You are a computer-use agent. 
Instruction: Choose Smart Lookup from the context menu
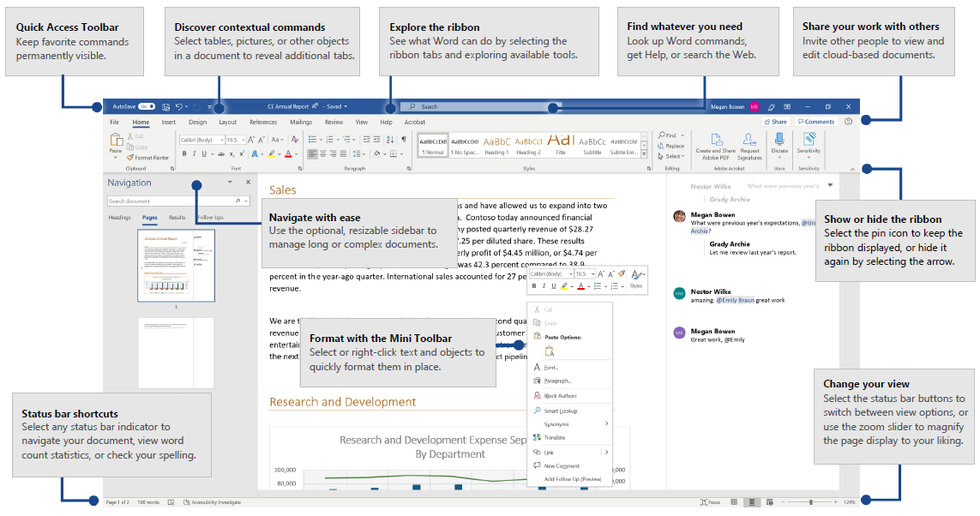click(x=560, y=411)
